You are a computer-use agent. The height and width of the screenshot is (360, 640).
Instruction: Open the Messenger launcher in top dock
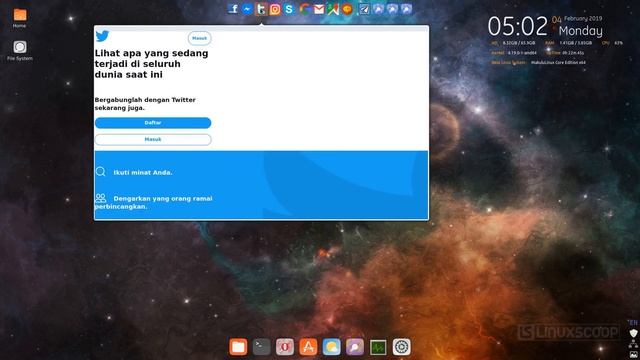coord(247,9)
